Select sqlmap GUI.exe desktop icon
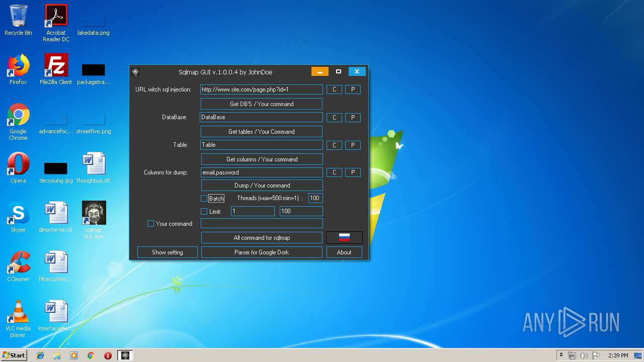This screenshot has height=362, width=644. coord(94,220)
